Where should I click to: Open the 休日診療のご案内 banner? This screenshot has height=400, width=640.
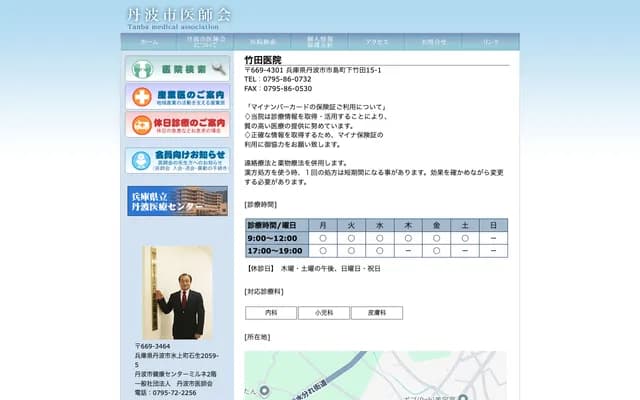(x=177, y=125)
